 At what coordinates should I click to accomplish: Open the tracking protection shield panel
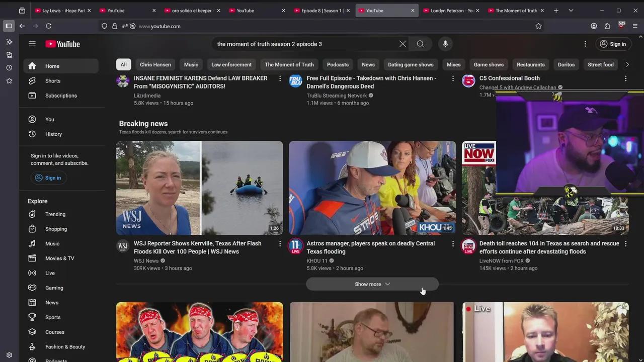click(105, 26)
